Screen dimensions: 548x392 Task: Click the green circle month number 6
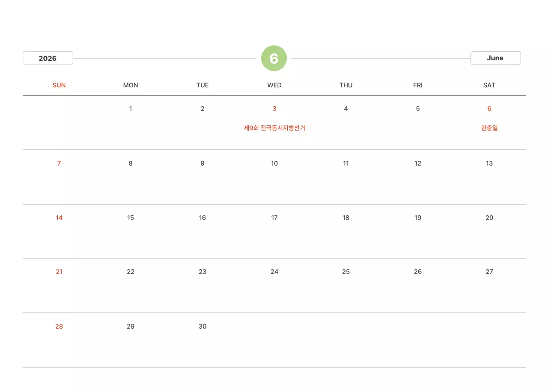pyautogui.click(x=274, y=58)
